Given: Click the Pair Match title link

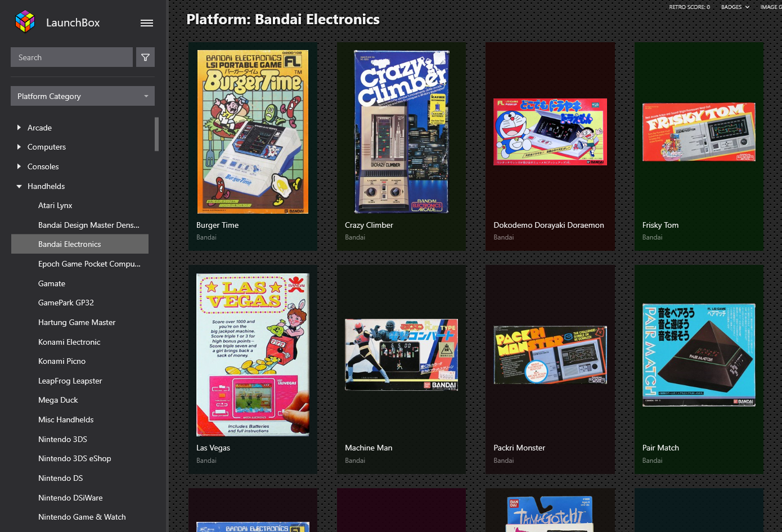Looking at the screenshot, I should pos(660,448).
